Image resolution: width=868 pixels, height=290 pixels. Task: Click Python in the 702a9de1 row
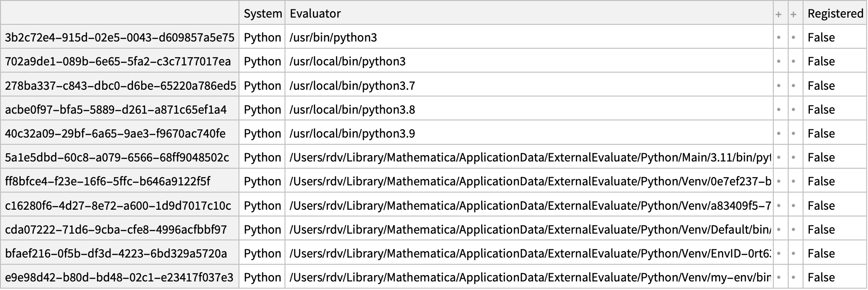pyautogui.click(x=262, y=61)
